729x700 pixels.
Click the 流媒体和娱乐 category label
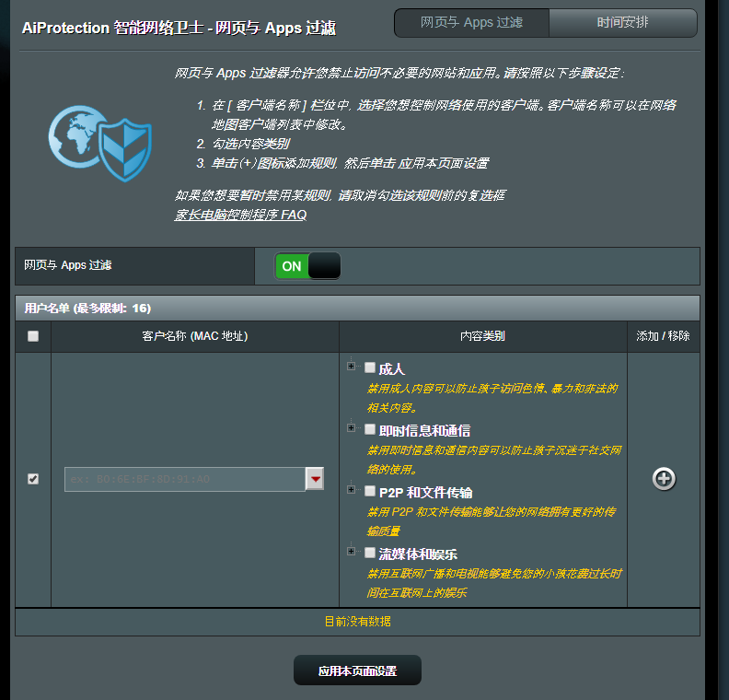[418, 554]
